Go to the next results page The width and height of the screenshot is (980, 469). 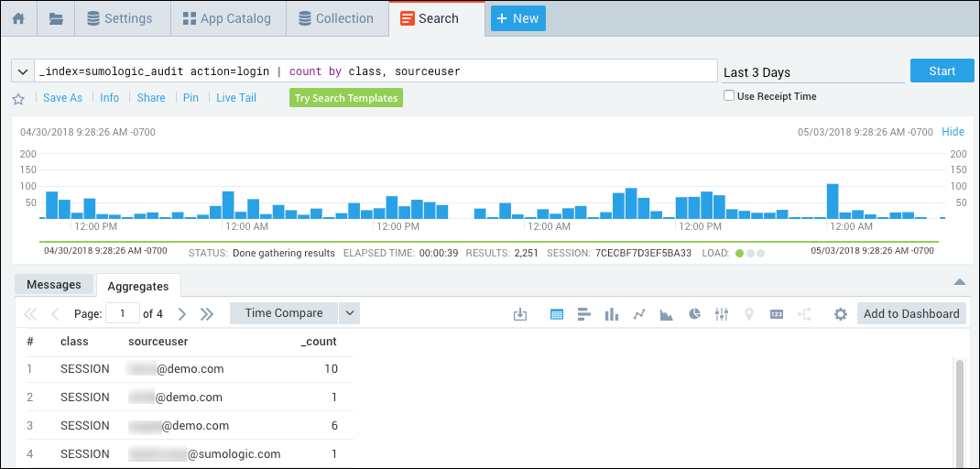(181, 314)
